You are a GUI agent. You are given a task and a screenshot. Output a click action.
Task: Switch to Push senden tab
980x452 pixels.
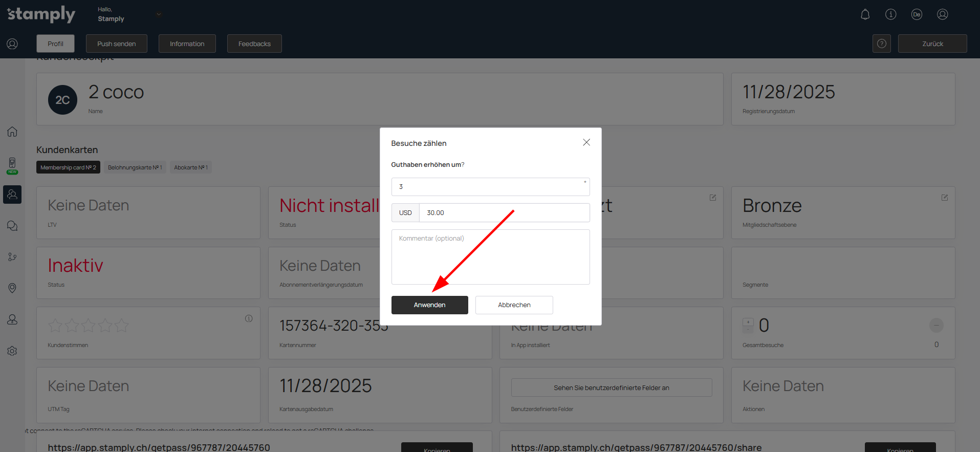point(116,44)
